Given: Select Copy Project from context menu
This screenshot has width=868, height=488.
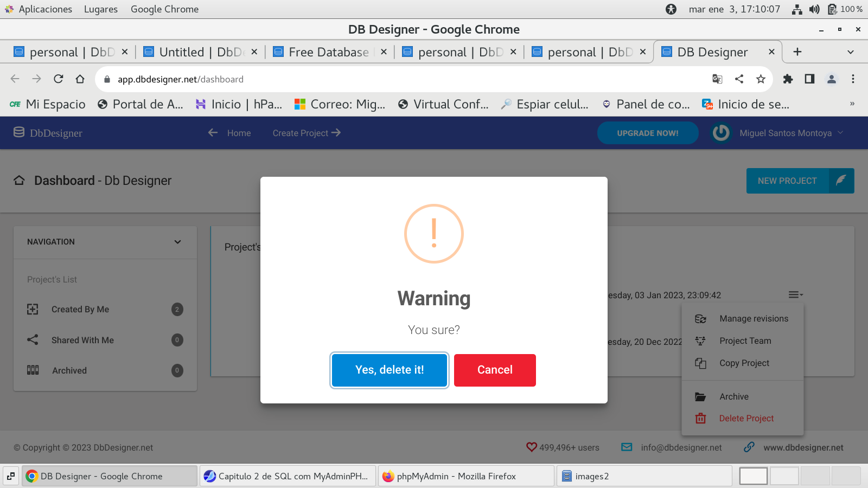Looking at the screenshot, I should tap(744, 363).
